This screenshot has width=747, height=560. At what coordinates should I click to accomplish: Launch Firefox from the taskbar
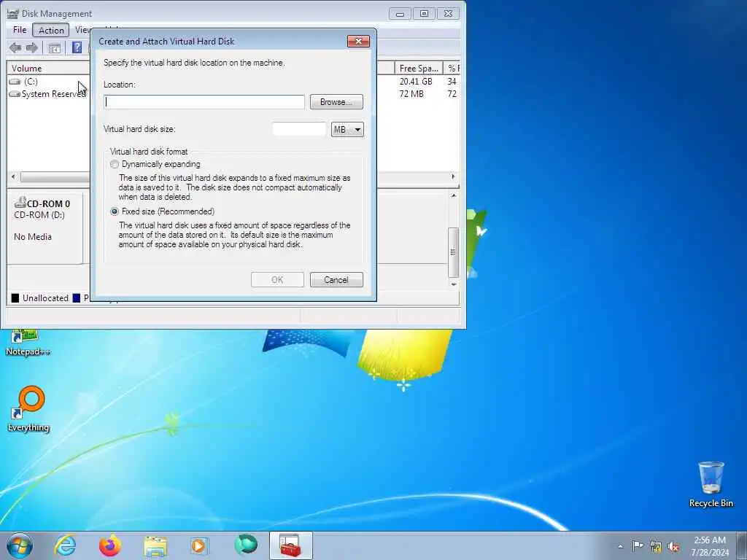coord(110,545)
